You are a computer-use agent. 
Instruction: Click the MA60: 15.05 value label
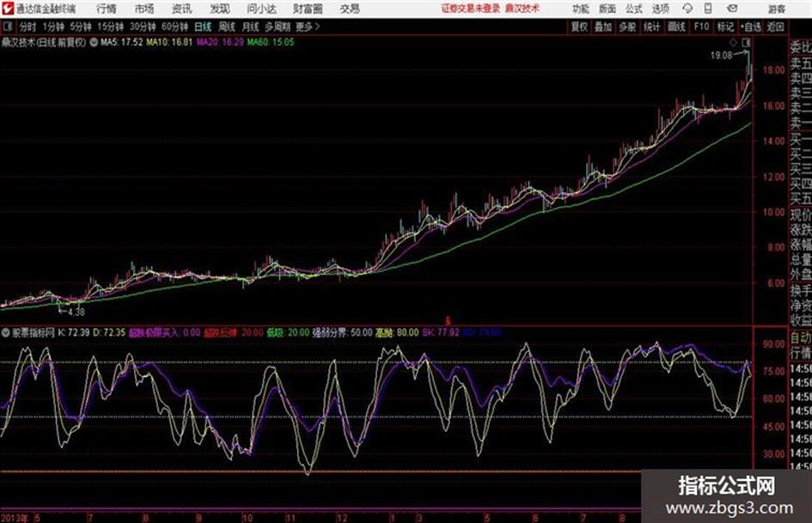click(x=271, y=42)
